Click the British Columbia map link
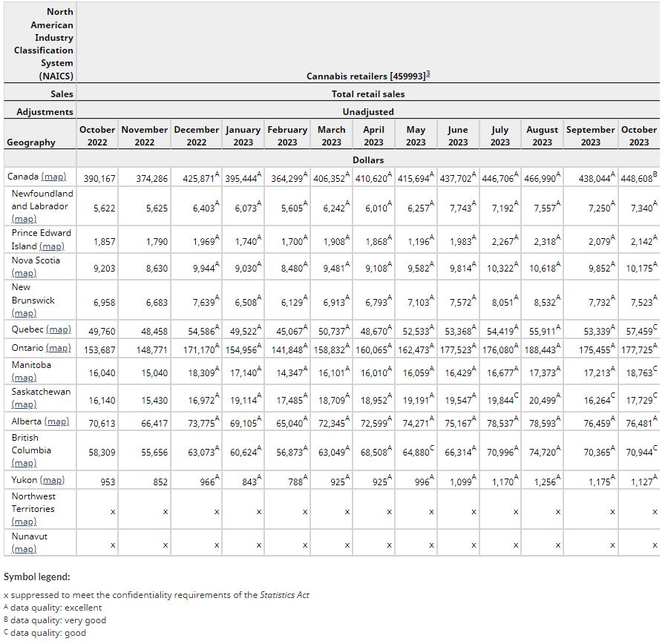 pos(24,462)
